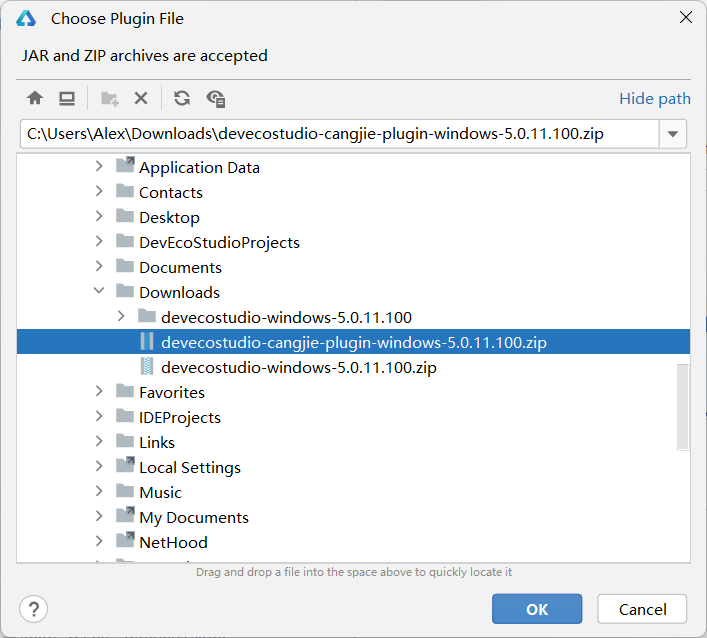Refresh the file tree
Screen dimensions: 707x638
point(182,98)
